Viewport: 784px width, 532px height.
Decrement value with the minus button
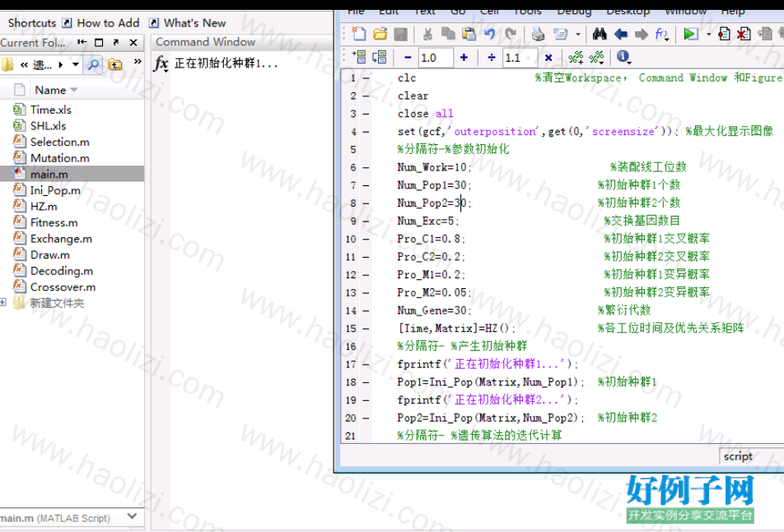pyautogui.click(x=408, y=58)
